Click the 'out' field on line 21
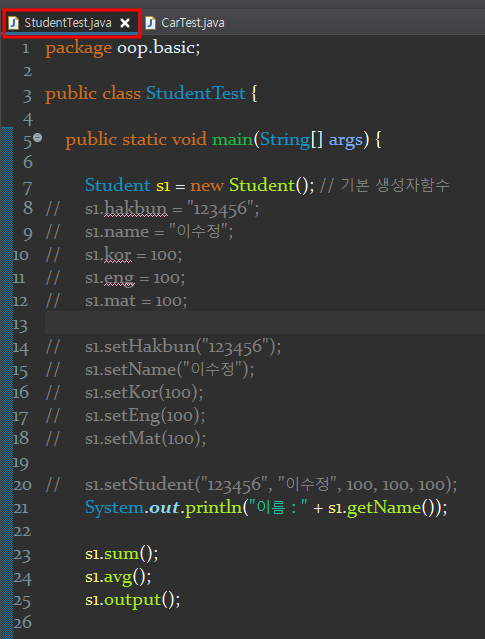The height and width of the screenshot is (639, 485). click(164, 508)
